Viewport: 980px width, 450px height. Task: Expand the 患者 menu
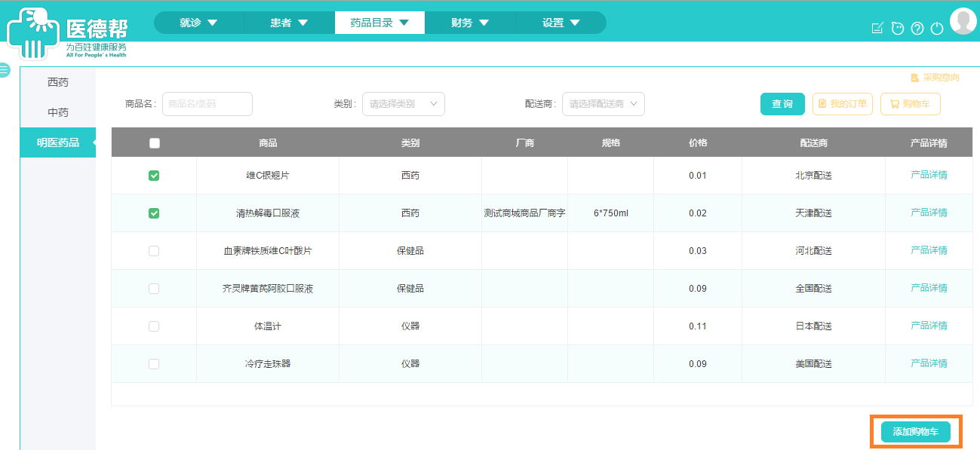(x=289, y=23)
